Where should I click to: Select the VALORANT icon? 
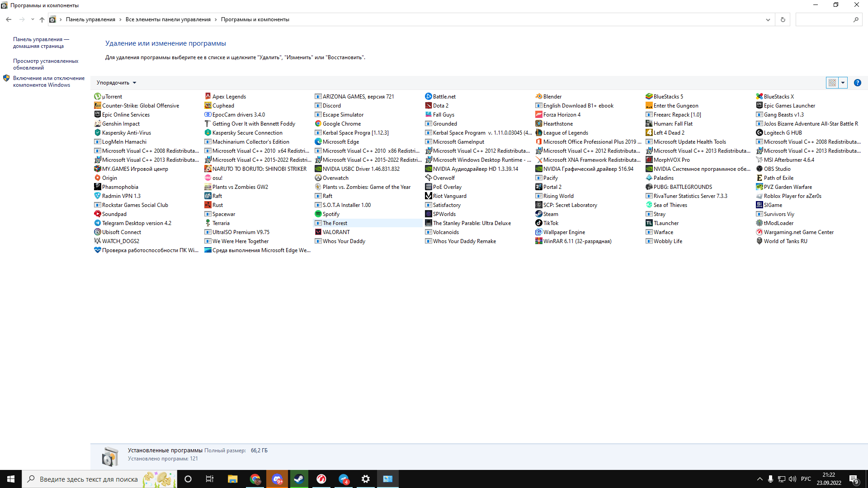click(318, 232)
